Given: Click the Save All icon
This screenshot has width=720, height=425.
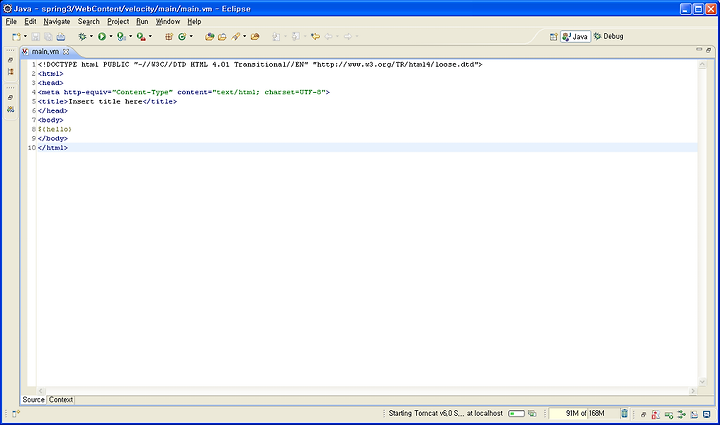Looking at the screenshot, I should pos(48,37).
